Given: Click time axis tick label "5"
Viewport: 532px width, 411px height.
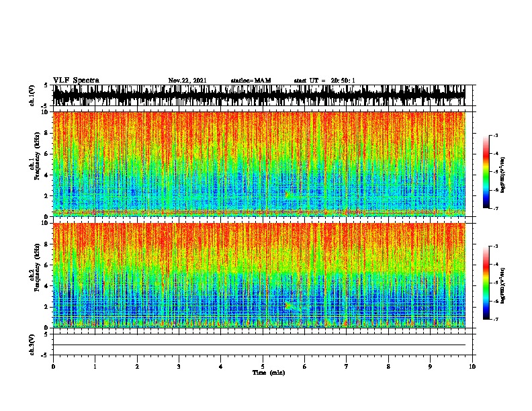Looking at the screenshot, I should point(263,367).
